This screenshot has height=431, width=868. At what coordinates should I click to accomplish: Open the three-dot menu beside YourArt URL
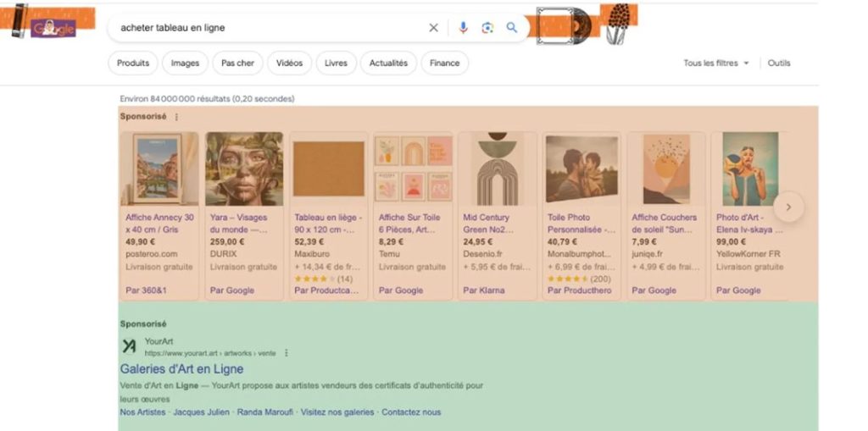287,353
